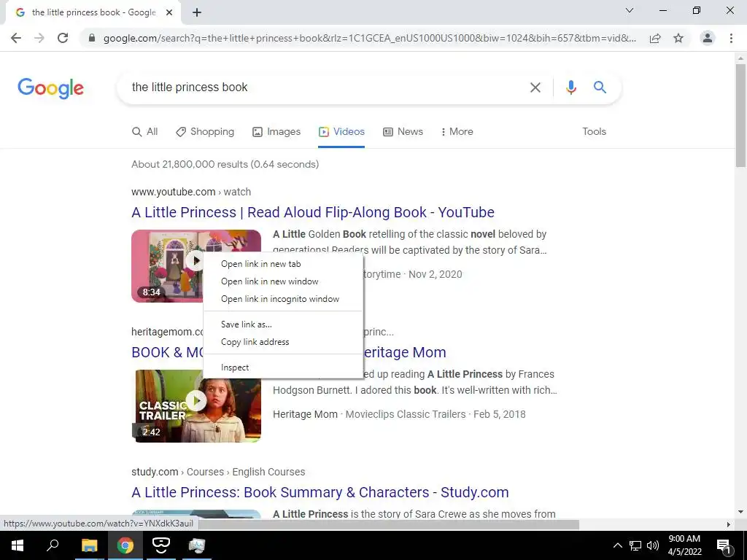
Task: Click www.youtube.com › watch breadcrumb
Action: coord(191,192)
